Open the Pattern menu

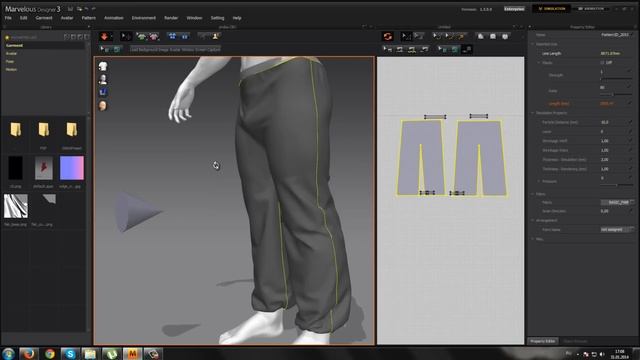tap(89, 18)
